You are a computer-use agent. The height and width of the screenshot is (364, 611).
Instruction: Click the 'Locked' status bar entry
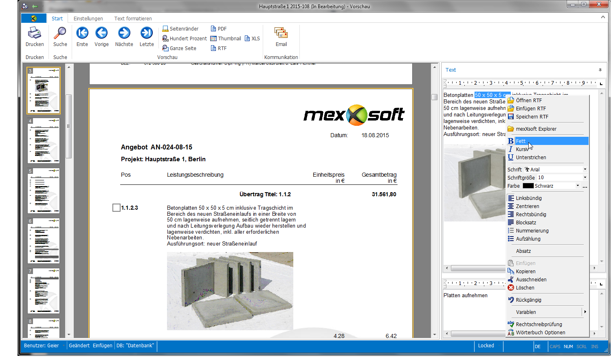click(x=486, y=346)
